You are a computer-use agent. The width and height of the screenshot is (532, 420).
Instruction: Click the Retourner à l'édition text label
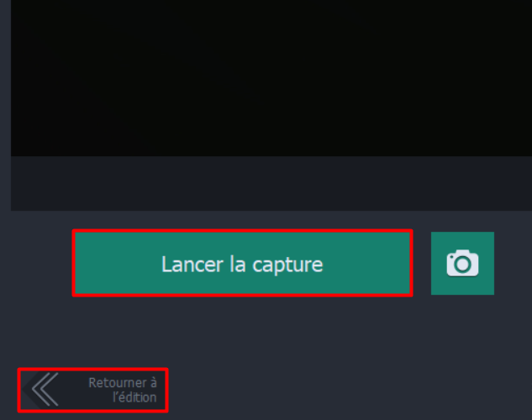[x=123, y=390]
